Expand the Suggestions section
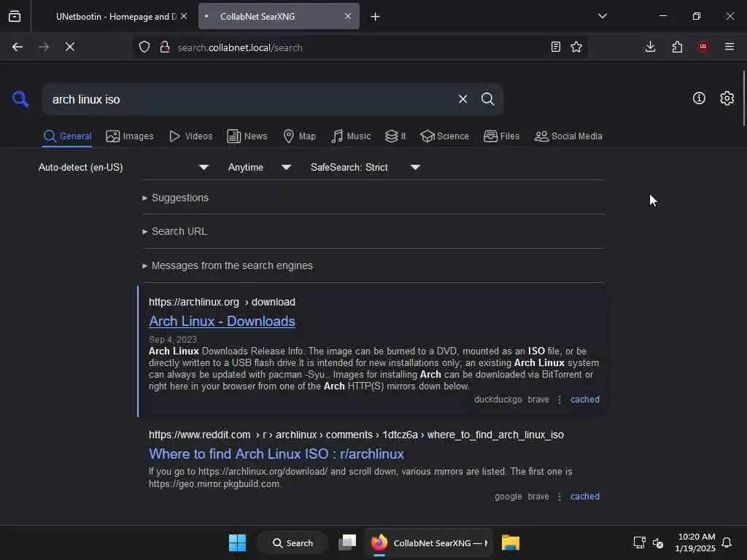This screenshot has height=560, width=747. [x=175, y=198]
